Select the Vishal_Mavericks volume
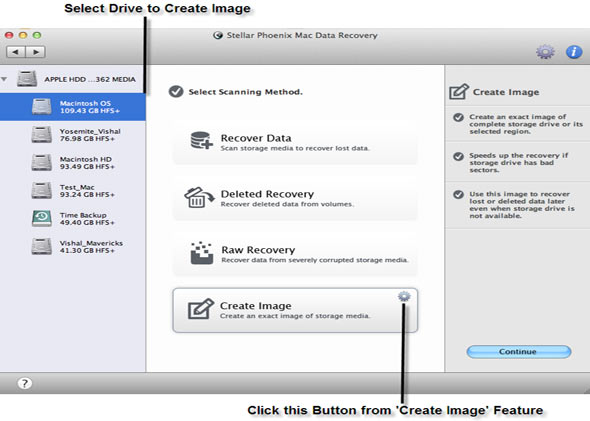Screen dimensions: 590x421 point(73,247)
